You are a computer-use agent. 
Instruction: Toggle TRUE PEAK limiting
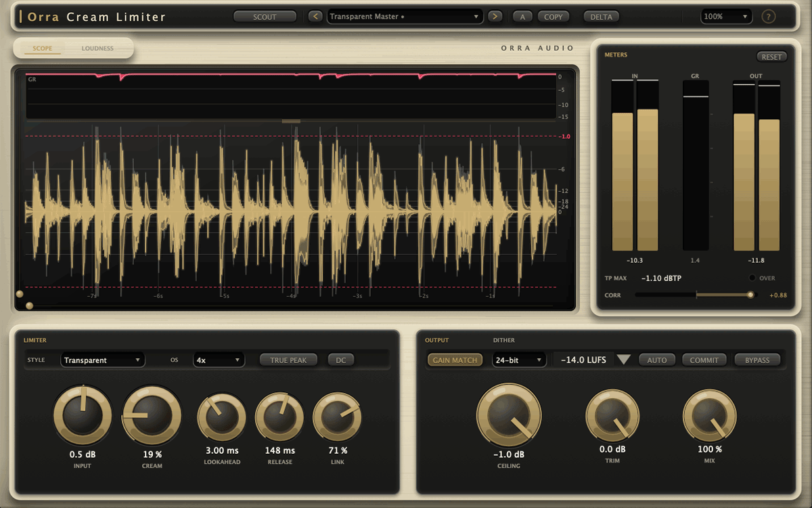289,360
